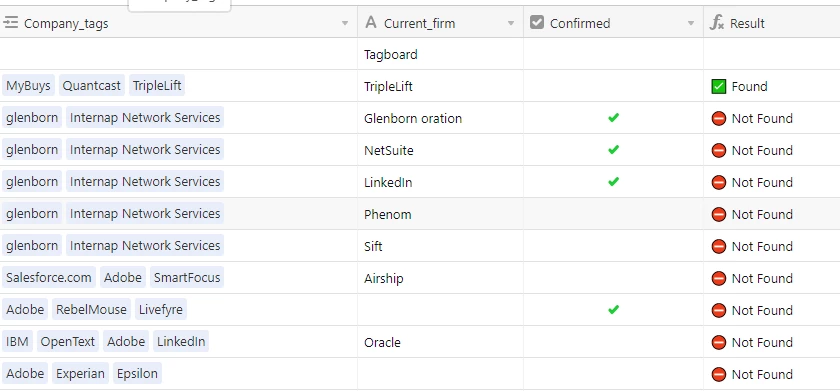
Task: Check the empty Confirmed cell in Sift row
Action: [x=613, y=246]
